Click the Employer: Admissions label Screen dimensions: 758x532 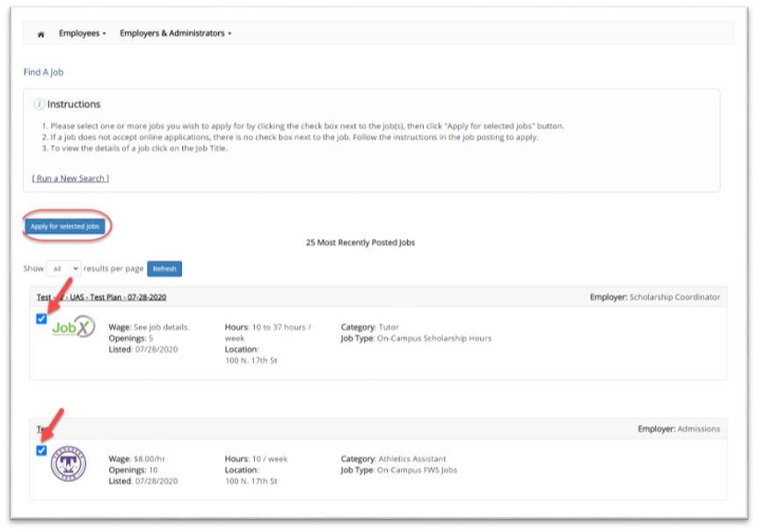pyautogui.click(x=678, y=429)
